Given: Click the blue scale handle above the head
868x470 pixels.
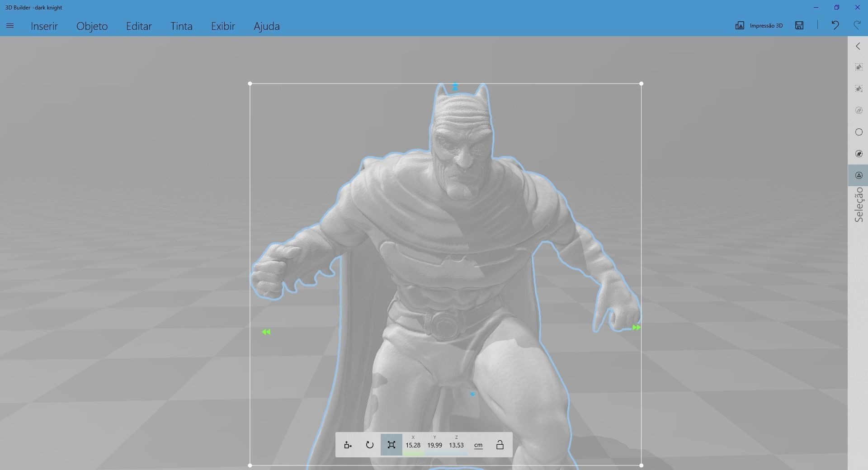Looking at the screenshot, I should 455,86.
